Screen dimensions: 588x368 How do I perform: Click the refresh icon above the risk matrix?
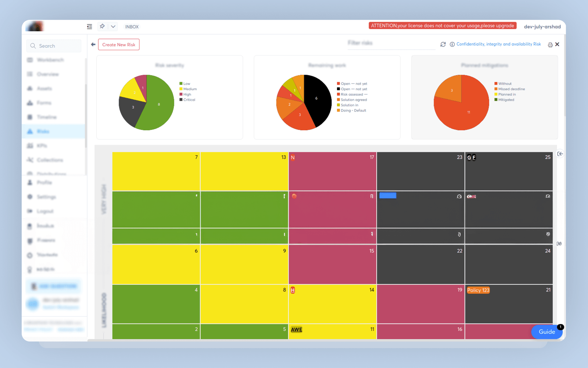click(443, 44)
